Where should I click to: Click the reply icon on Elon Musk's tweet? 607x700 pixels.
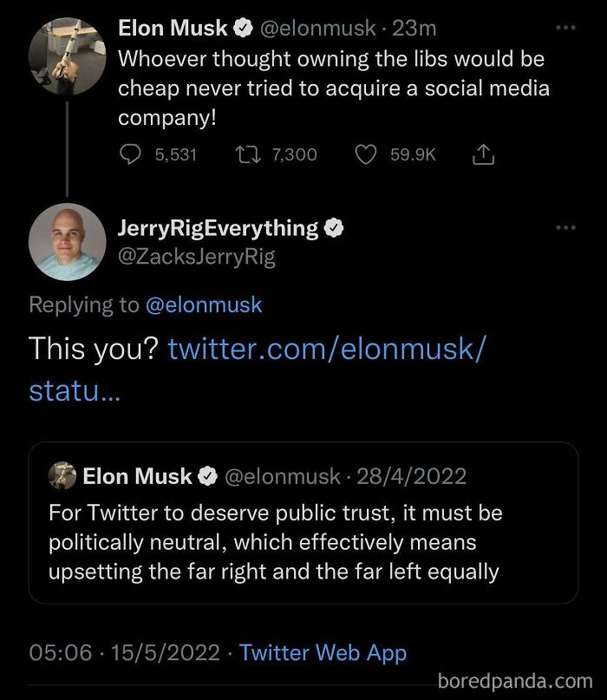[130, 154]
